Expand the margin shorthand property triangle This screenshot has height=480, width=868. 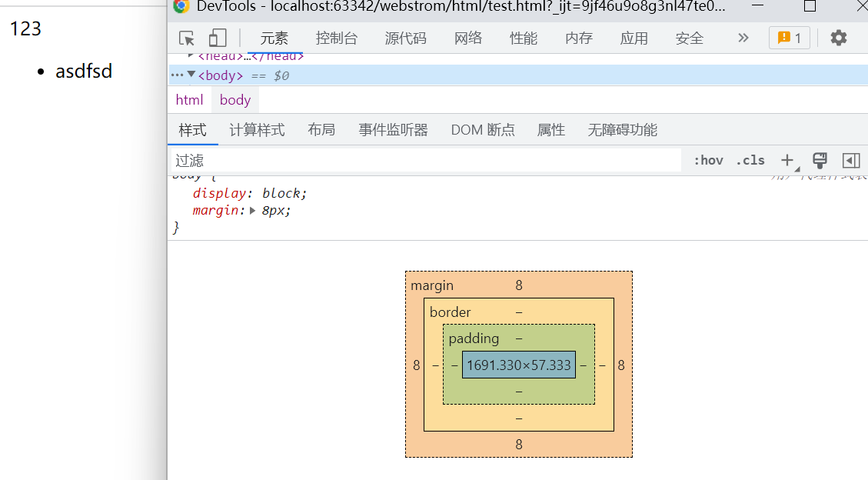tap(253, 210)
